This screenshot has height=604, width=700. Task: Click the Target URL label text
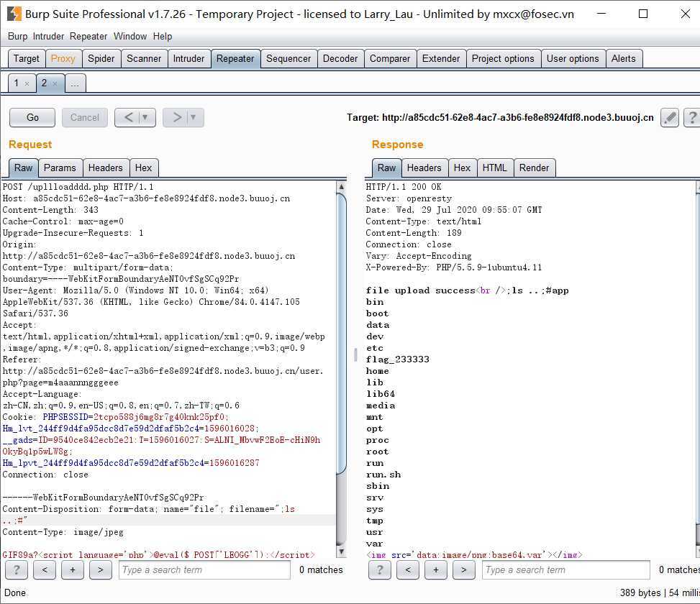click(x=500, y=117)
